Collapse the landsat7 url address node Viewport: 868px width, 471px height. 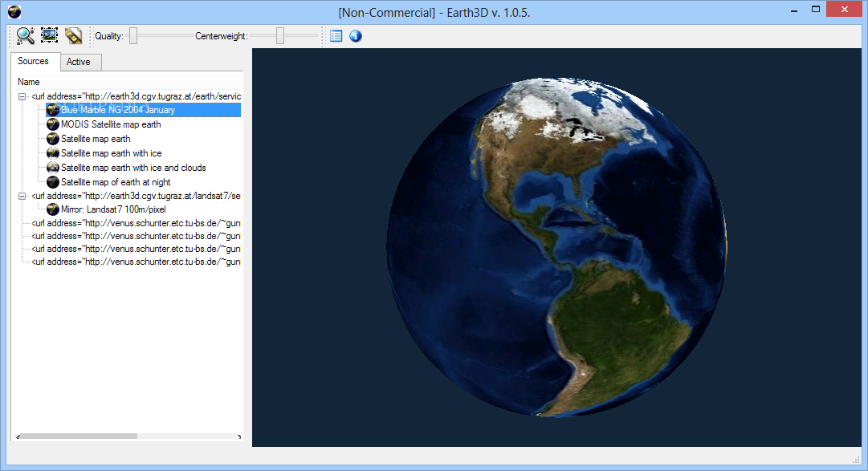coord(22,196)
